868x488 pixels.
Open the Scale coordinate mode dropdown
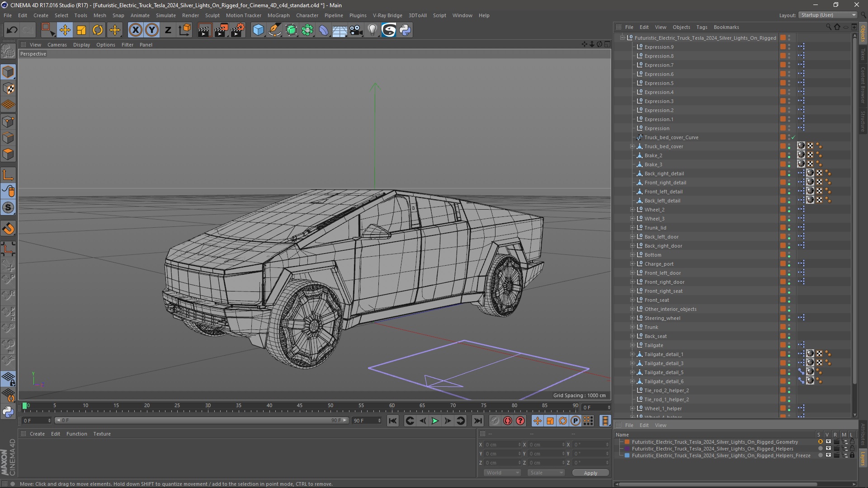(546, 473)
